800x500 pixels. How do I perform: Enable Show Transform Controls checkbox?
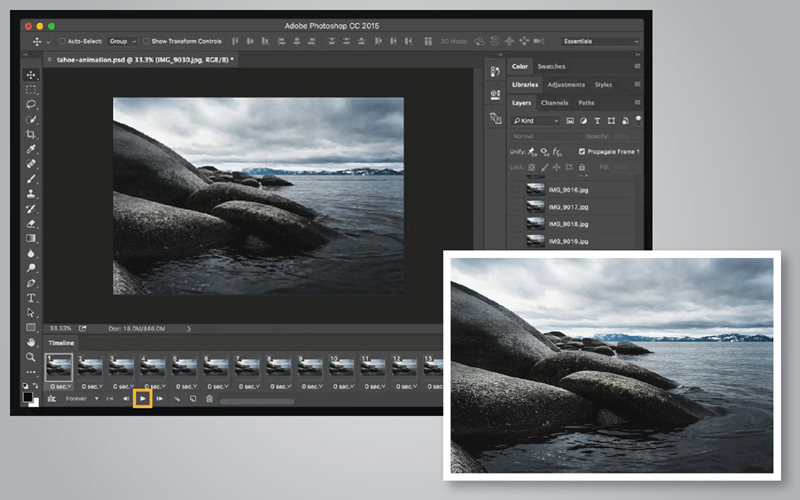[146, 41]
